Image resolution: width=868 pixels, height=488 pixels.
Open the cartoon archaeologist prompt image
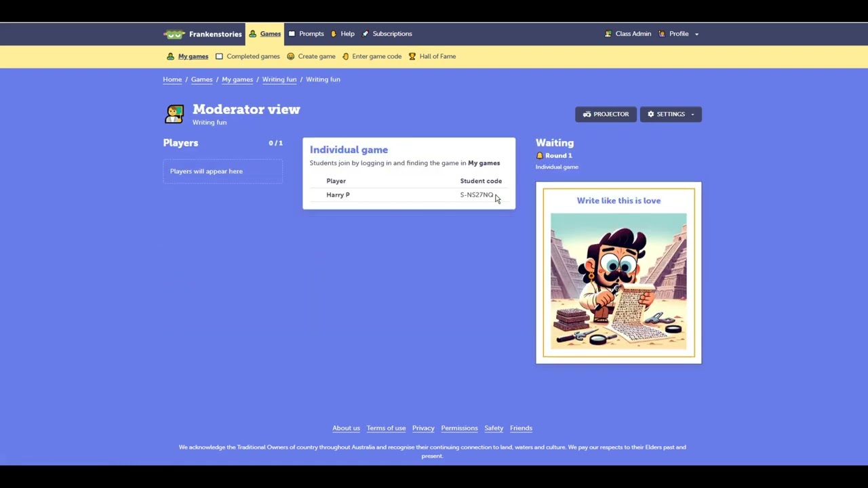point(618,281)
